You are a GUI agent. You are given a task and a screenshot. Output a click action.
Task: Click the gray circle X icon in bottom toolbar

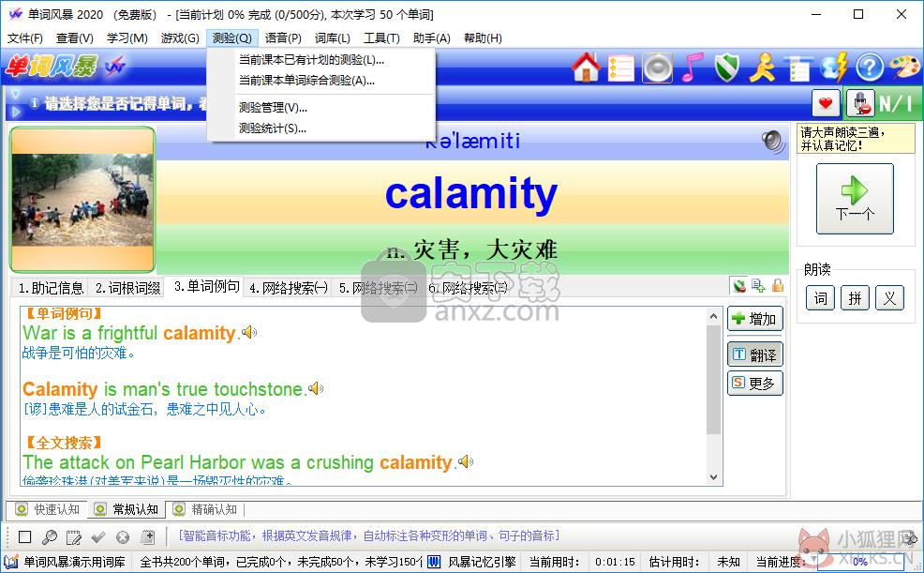tap(123, 537)
